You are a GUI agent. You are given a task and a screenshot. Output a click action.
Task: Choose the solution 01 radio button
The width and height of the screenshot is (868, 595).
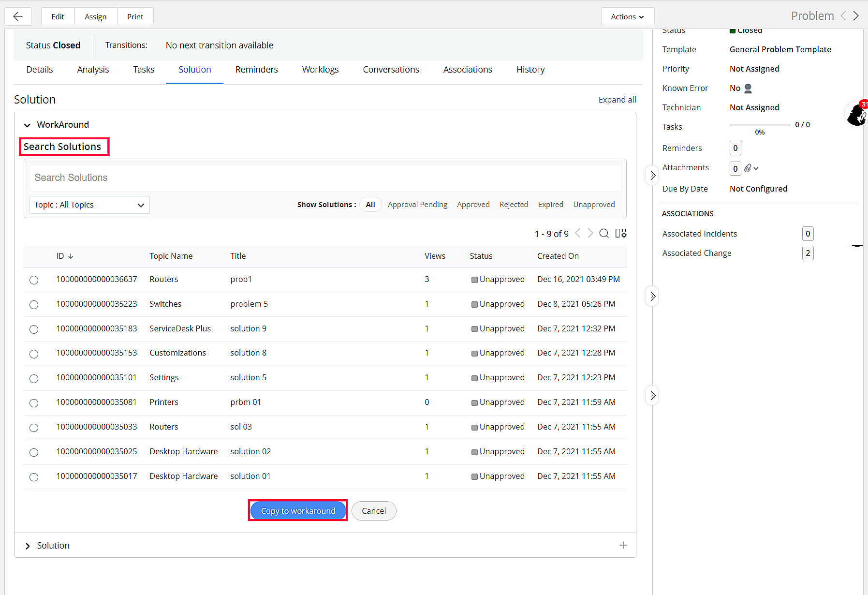[x=34, y=477]
